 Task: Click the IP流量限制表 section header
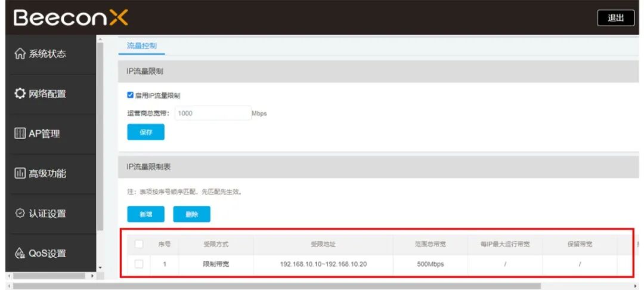(378, 166)
